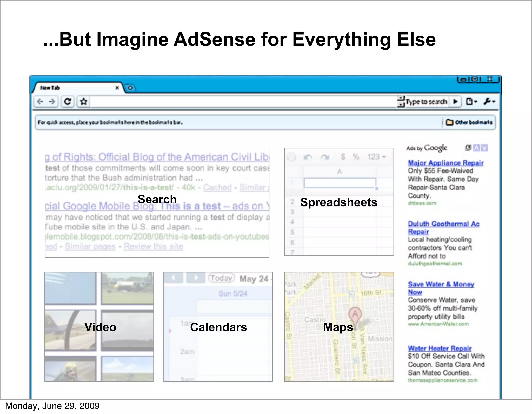Go to previous day in the calendar

tap(174, 278)
